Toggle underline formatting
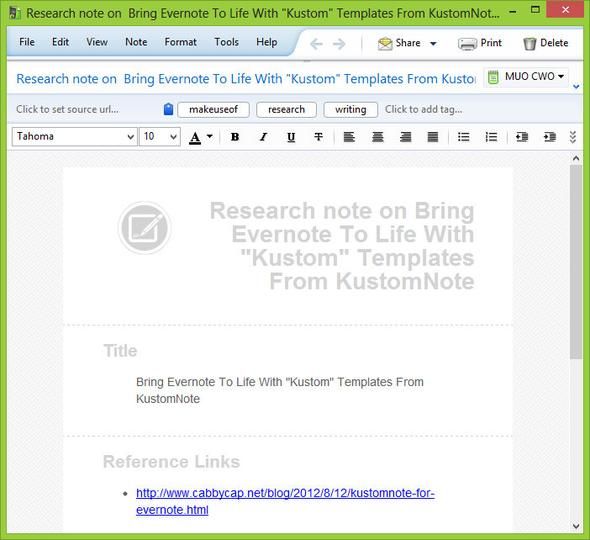The height and width of the screenshot is (540, 590). (291, 137)
